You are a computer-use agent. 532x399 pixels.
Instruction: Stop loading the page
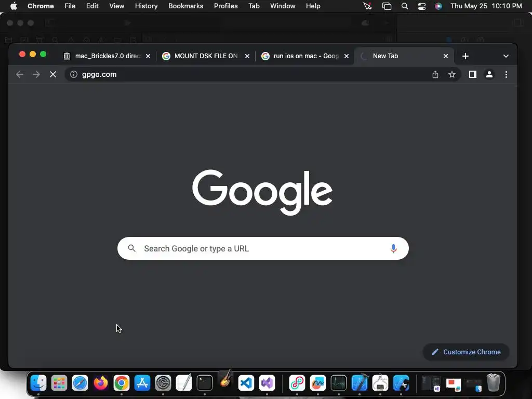click(53, 74)
